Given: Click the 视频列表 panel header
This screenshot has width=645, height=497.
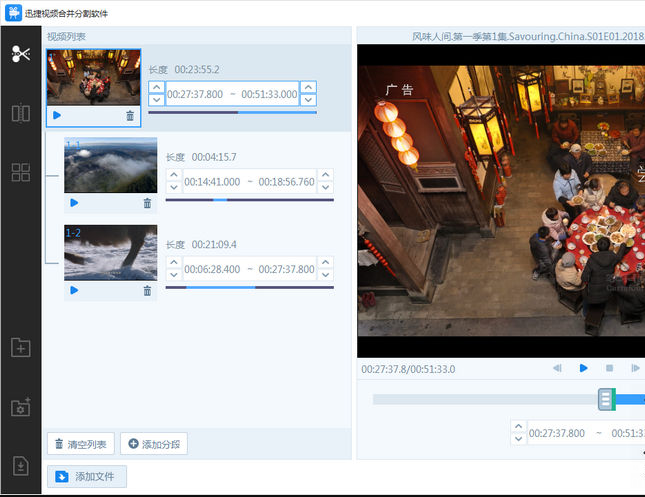Looking at the screenshot, I should pyautogui.click(x=66, y=37).
